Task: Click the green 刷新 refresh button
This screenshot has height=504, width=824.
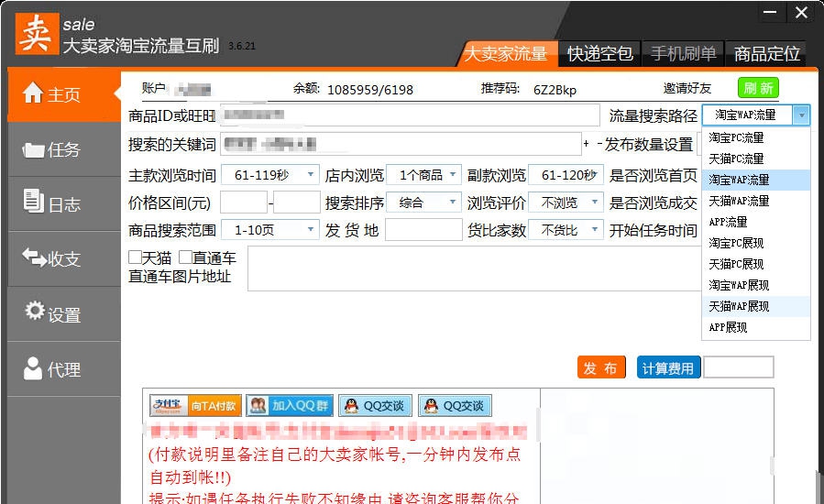Action: pyautogui.click(x=758, y=88)
